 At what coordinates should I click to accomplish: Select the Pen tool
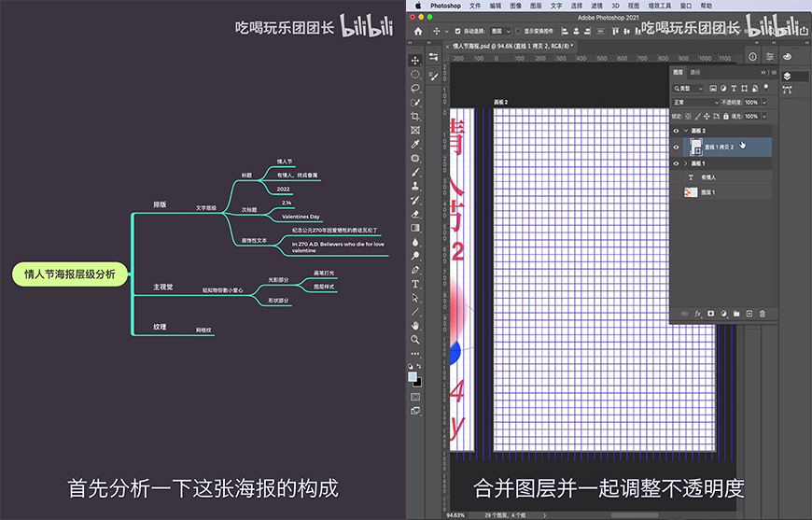click(414, 270)
